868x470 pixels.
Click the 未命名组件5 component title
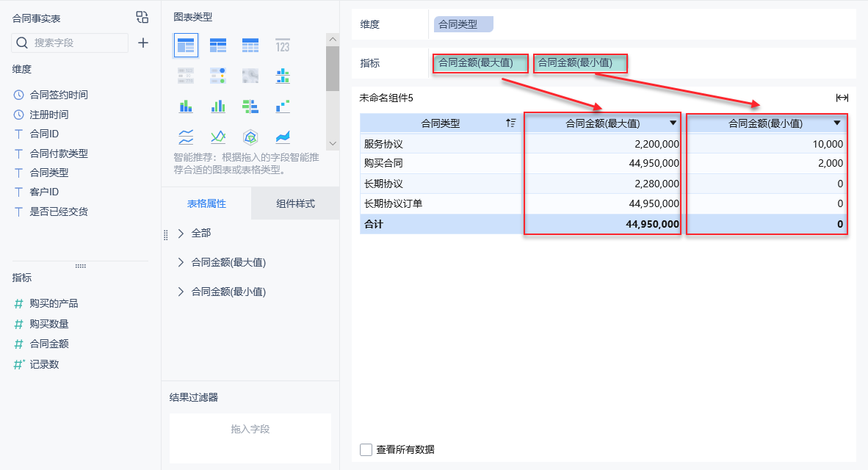pyautogui.click(x=386, y=98)
